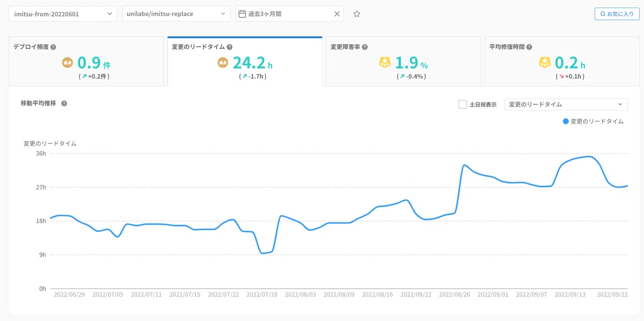644x321 pixels.
Task: Open the unilabo/imitsu-replace repository dropdown
Action: click(x=177, y=14)
